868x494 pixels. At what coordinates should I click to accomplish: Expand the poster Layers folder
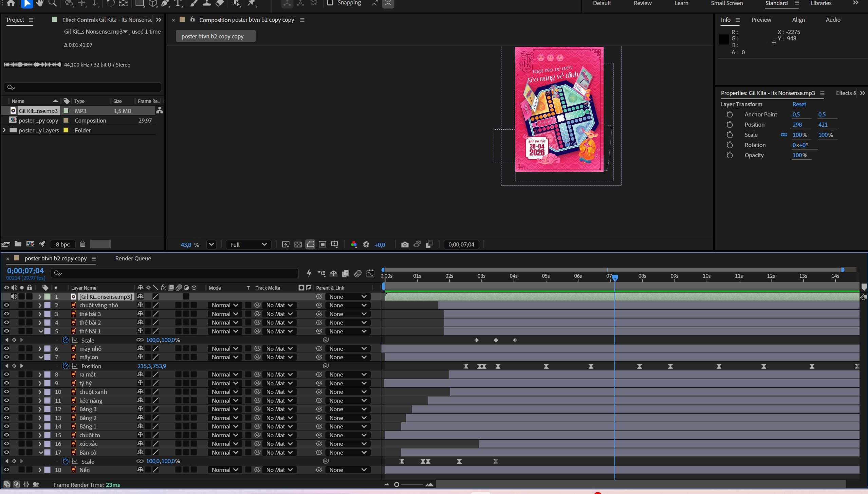(4, 130)
